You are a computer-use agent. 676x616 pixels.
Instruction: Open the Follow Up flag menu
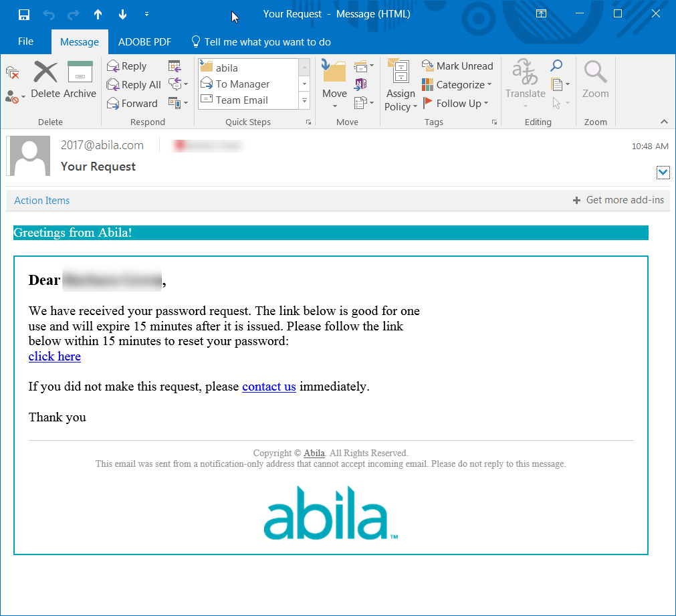455,104
